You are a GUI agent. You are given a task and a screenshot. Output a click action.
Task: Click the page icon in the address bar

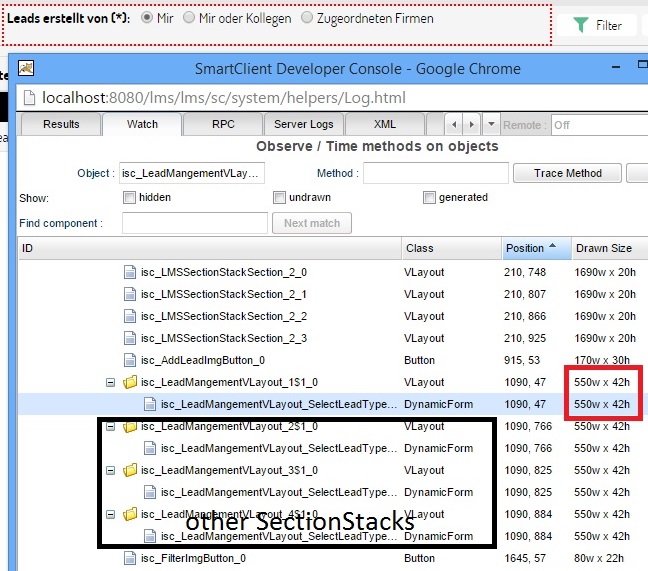(29, 98)
